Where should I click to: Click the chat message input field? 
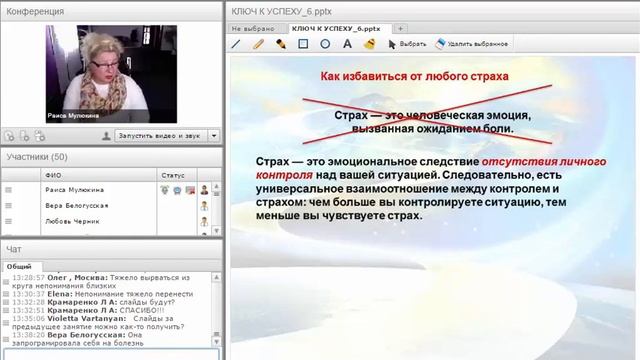point(111,354)
